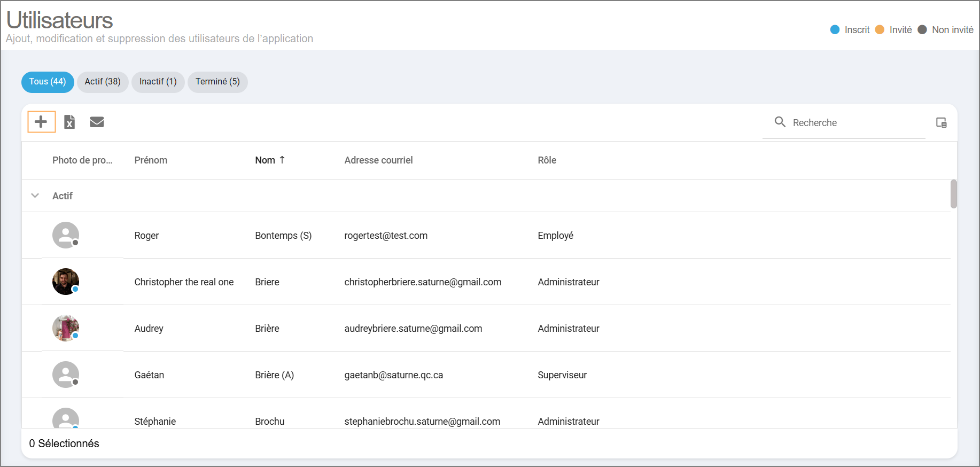Export users with the Excel file icon
This screenshot has width=980, height=467.
tap(69, 122)
